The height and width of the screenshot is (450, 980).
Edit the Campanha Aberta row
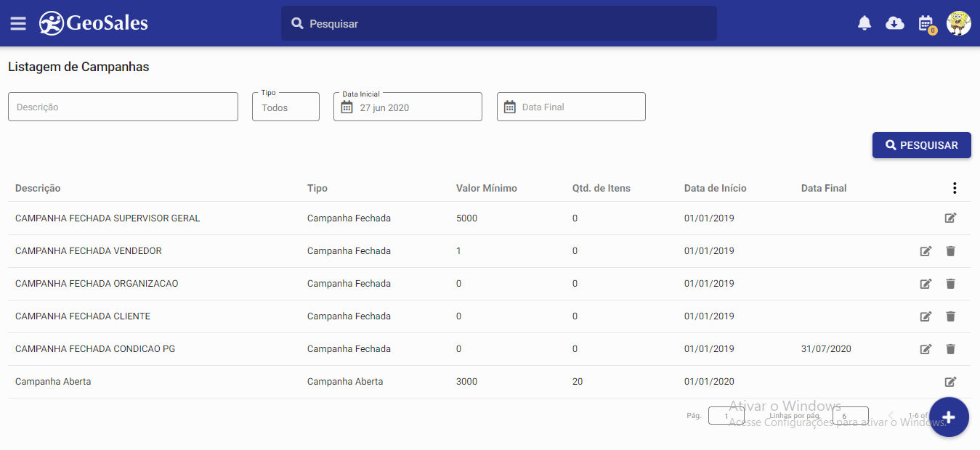tap(950, 382)
